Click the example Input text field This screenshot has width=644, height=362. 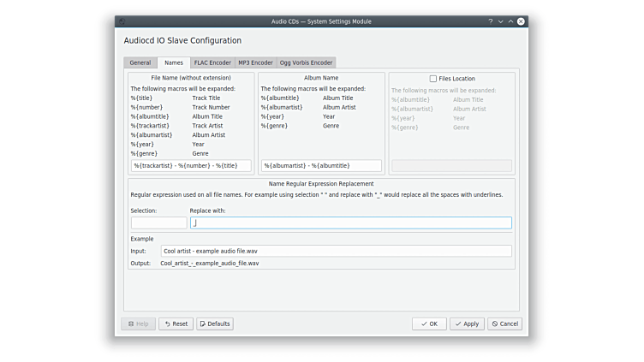point(336,251)
